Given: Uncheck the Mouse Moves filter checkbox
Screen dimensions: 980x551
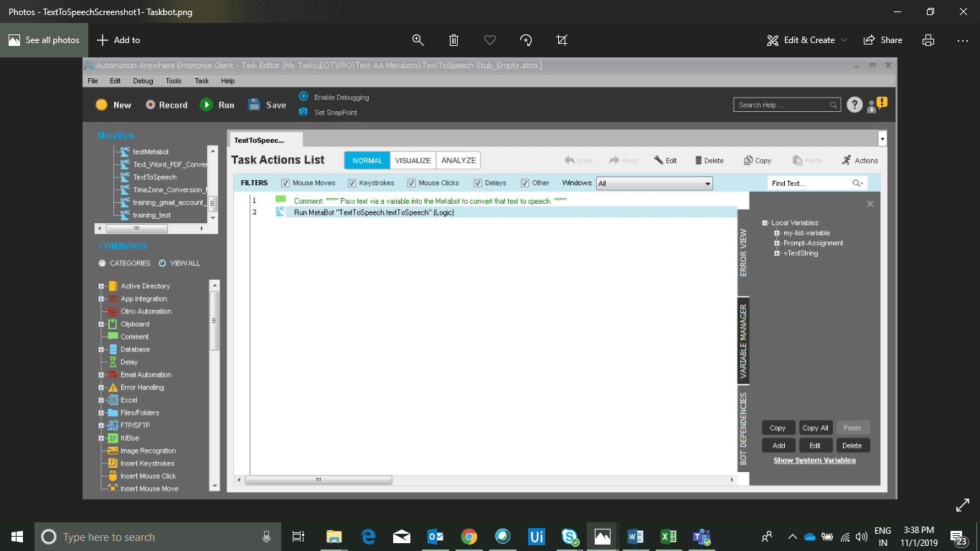Looking at the screenshot, I should pos(286,183).
